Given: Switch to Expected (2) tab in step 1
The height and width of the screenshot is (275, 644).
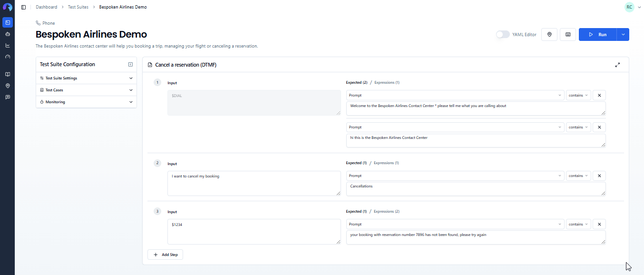Looking at the screenshot, I should 357,82.
